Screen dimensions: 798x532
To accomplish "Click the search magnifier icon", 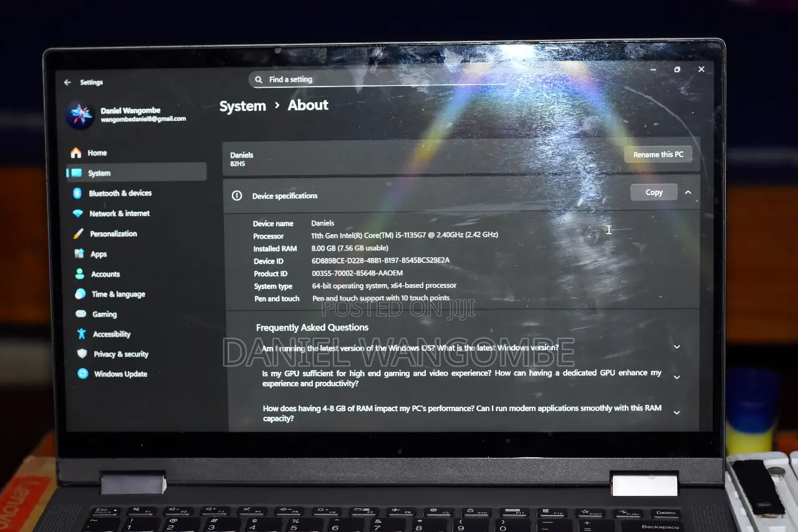I will pyautogui.click(x=259, y=79).
